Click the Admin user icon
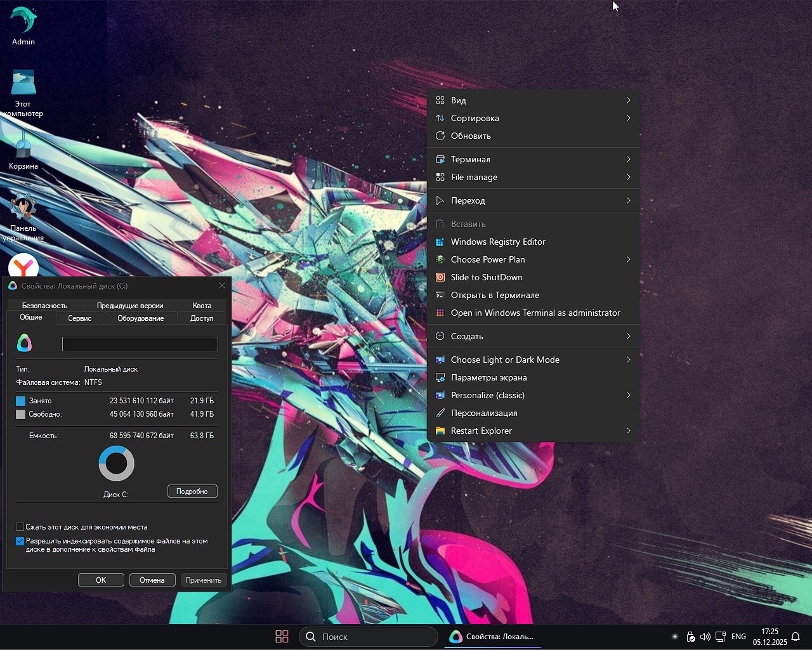The width and height of the screenshot is (812, 650). (x=23, y=19)
